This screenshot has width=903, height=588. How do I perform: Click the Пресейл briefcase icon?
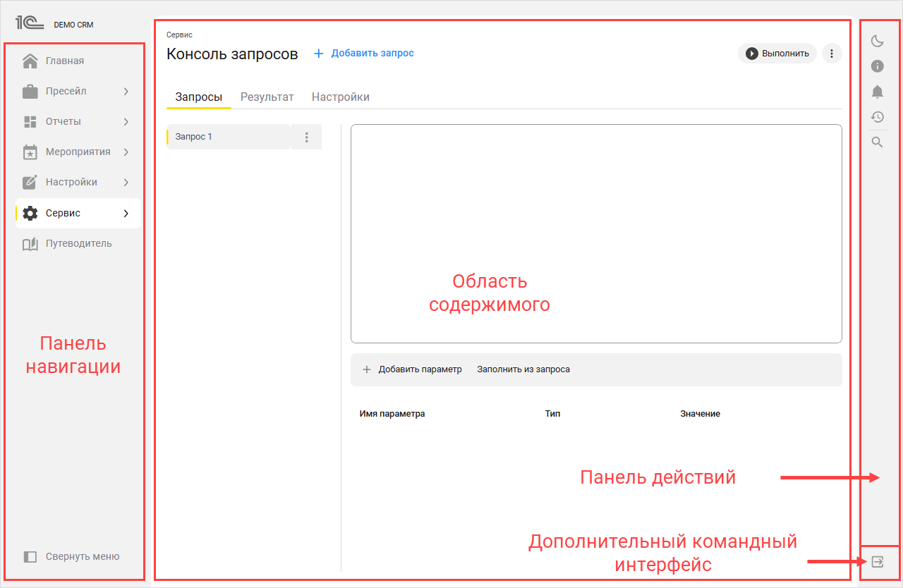pos(30,91)
